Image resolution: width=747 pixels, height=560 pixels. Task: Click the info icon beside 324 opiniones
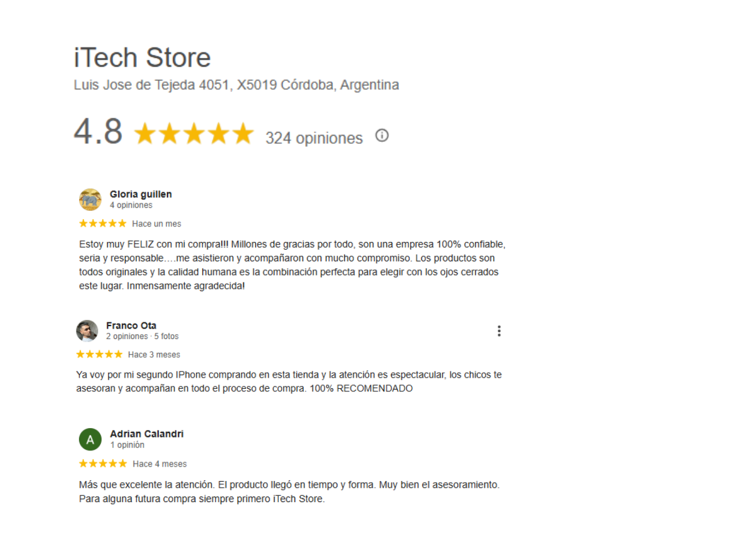[x=382, y=136]
